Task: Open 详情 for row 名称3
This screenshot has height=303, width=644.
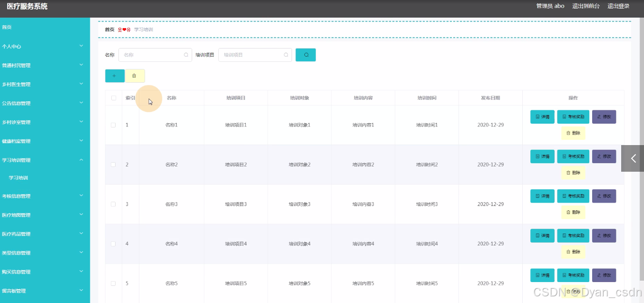Action: [542, 195]
